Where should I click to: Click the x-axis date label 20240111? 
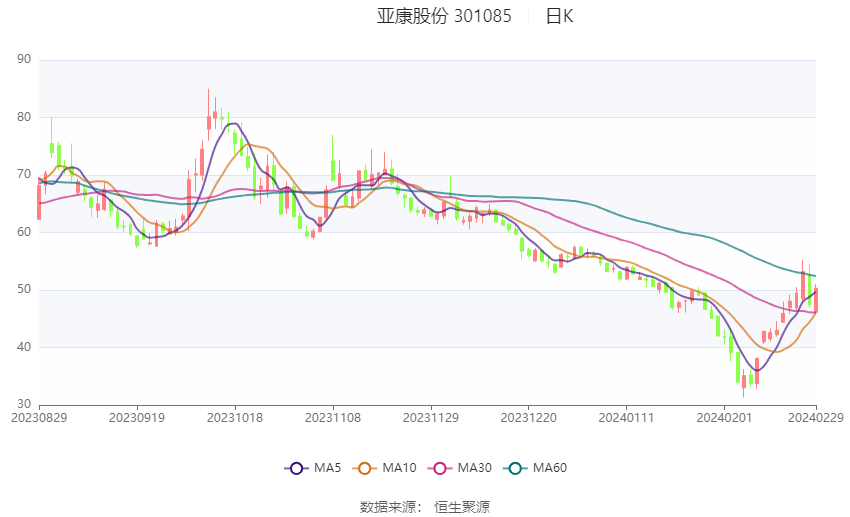coord(626,418)
